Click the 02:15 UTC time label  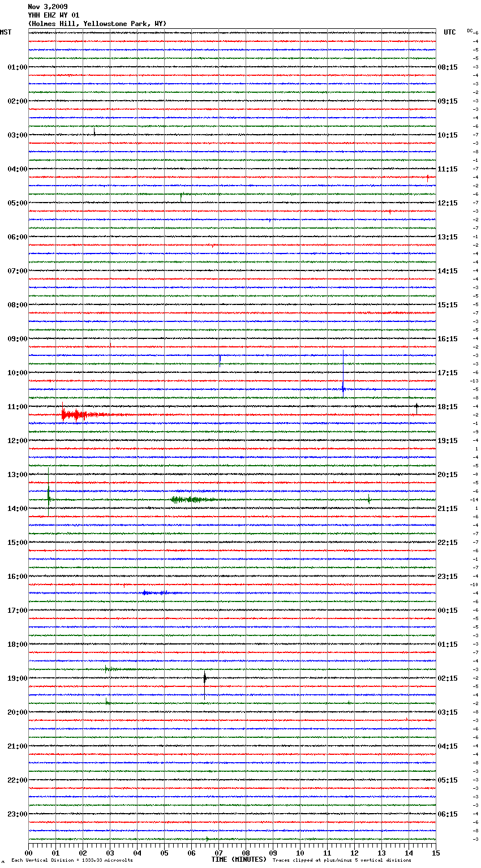tap(448, 678)
